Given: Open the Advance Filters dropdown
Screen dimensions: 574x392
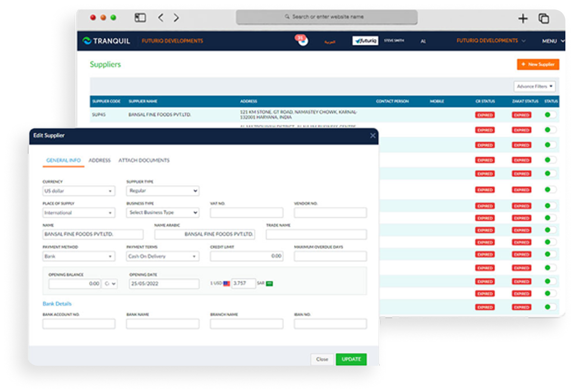Looking at the screenshot, I should click(534, 86).
